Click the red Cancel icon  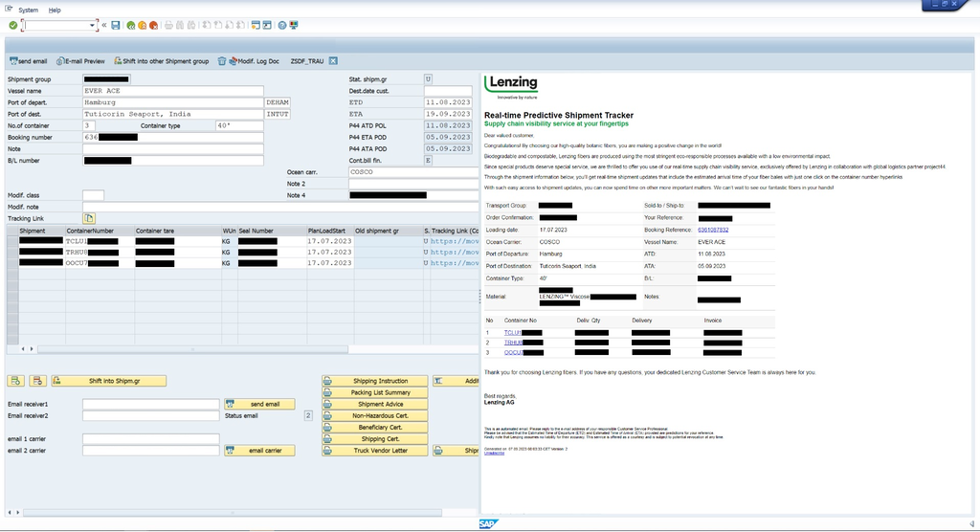pyautogui.click(x=154, y=25)
